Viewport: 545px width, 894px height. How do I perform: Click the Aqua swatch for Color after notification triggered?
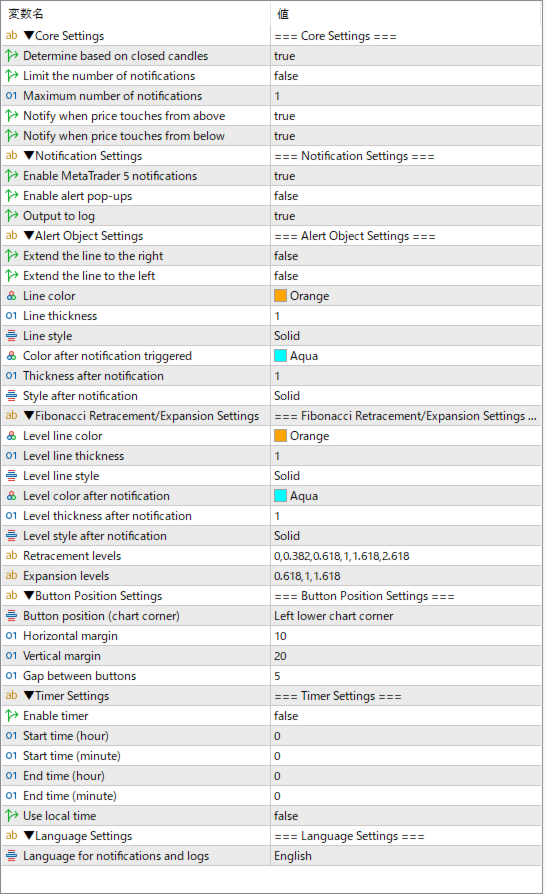[x=280, y=356]
